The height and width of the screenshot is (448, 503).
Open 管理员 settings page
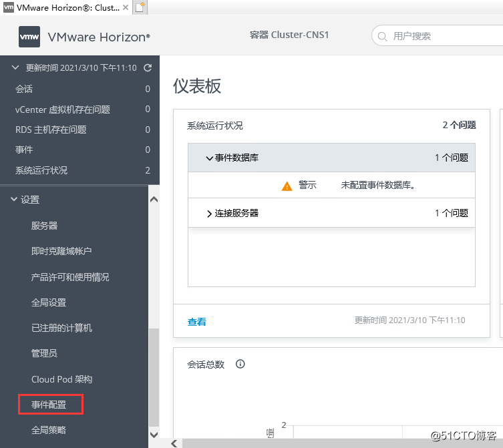click(x=44, y=353)
